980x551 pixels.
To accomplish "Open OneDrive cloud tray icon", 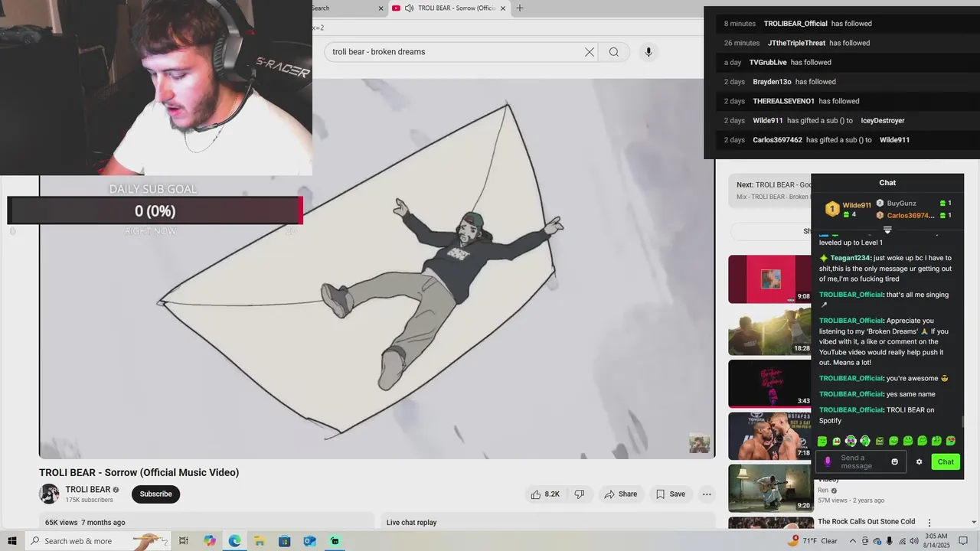I will [x=877, y=541].
